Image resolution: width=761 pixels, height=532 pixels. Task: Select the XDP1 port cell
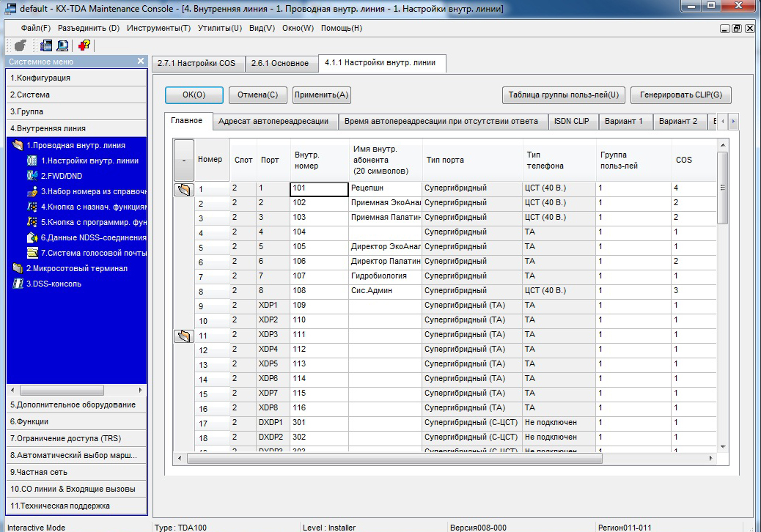tap(273, 306)
